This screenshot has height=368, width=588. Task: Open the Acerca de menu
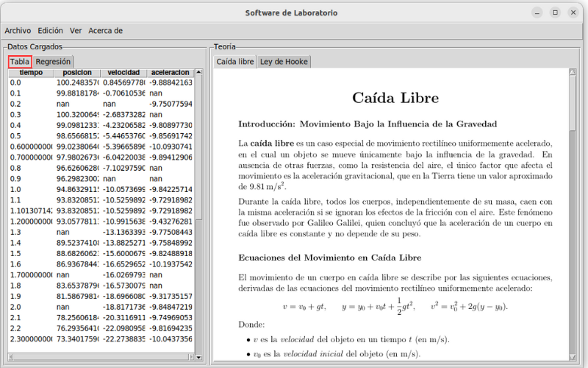pos(105,31)
